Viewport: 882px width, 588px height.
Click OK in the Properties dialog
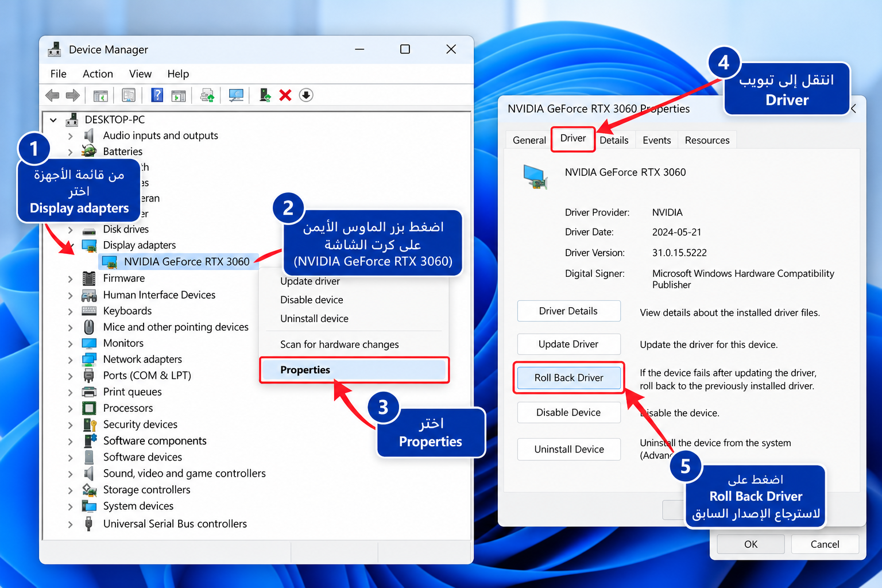coord(751,544)
